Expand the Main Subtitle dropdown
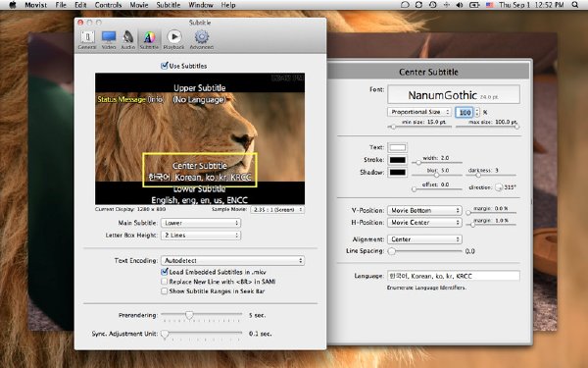The image size is (588, 368). coord(201,223)
